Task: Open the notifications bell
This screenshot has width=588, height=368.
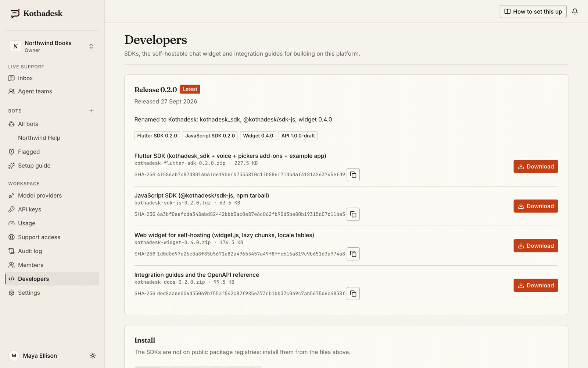Action: (575, 11)
